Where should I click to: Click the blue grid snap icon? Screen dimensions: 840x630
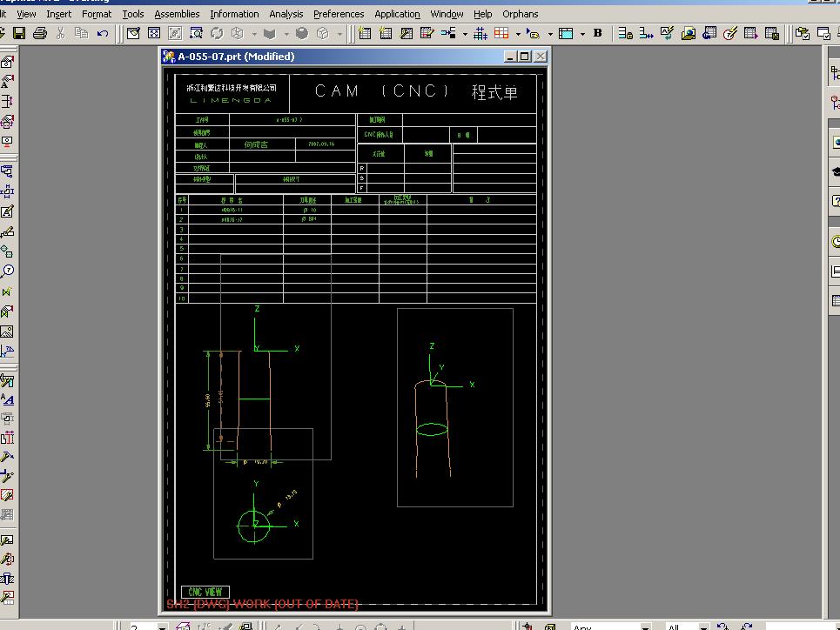(480, 34)
